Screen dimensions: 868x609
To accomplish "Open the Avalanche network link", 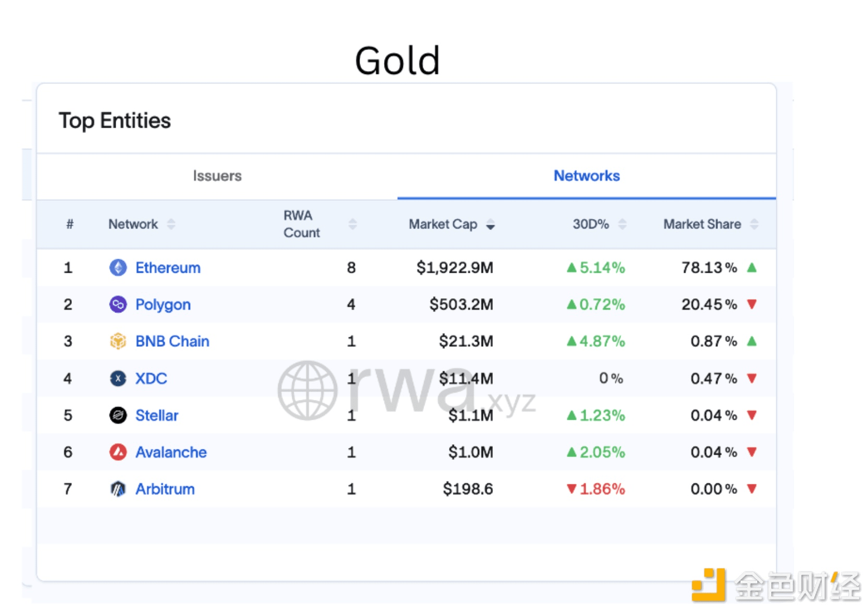I will tap(171, 452).
